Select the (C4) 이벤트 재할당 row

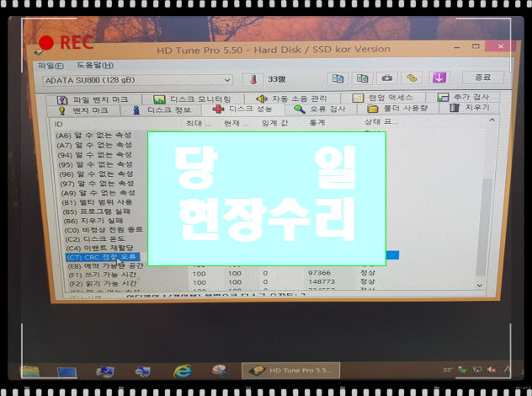(x=100, y=249)
